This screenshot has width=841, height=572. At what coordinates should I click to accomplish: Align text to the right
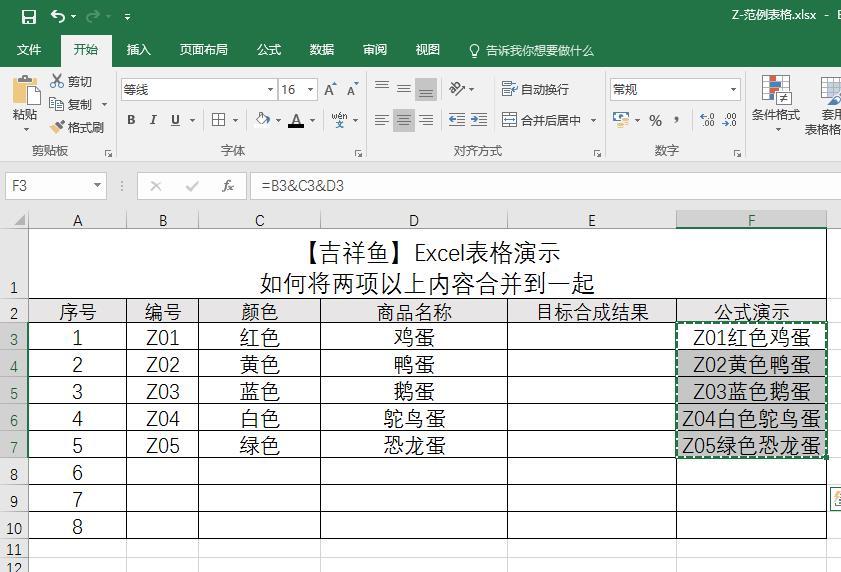coord(426,120)
